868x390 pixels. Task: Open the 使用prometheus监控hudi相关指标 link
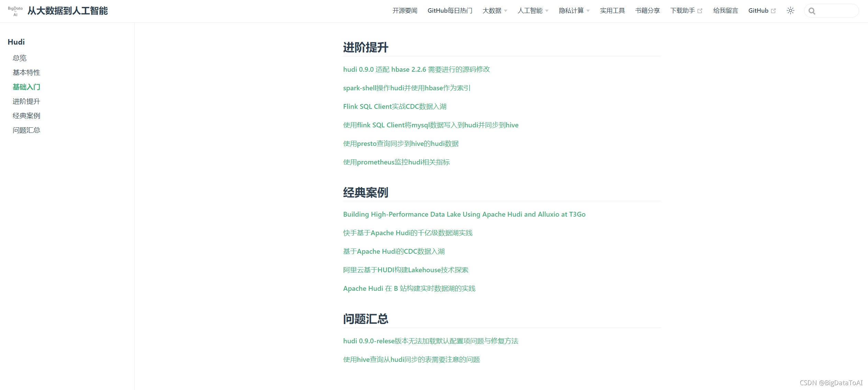pos(396,162)
